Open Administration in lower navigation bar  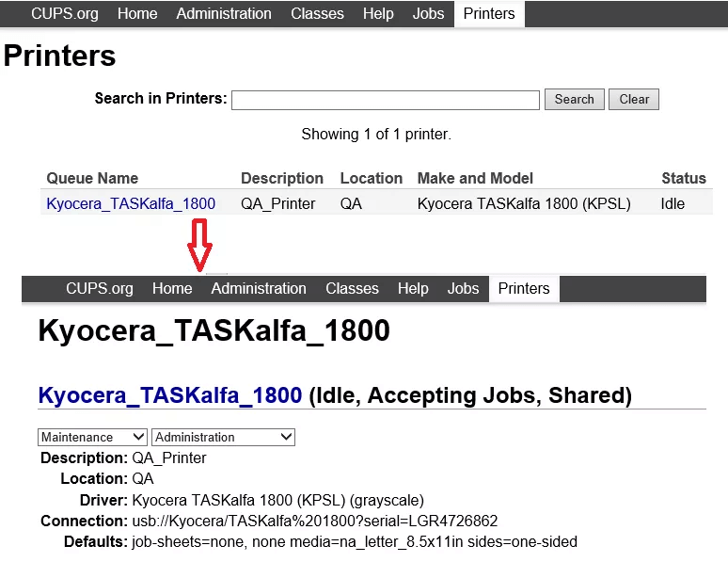click(259, 288)
